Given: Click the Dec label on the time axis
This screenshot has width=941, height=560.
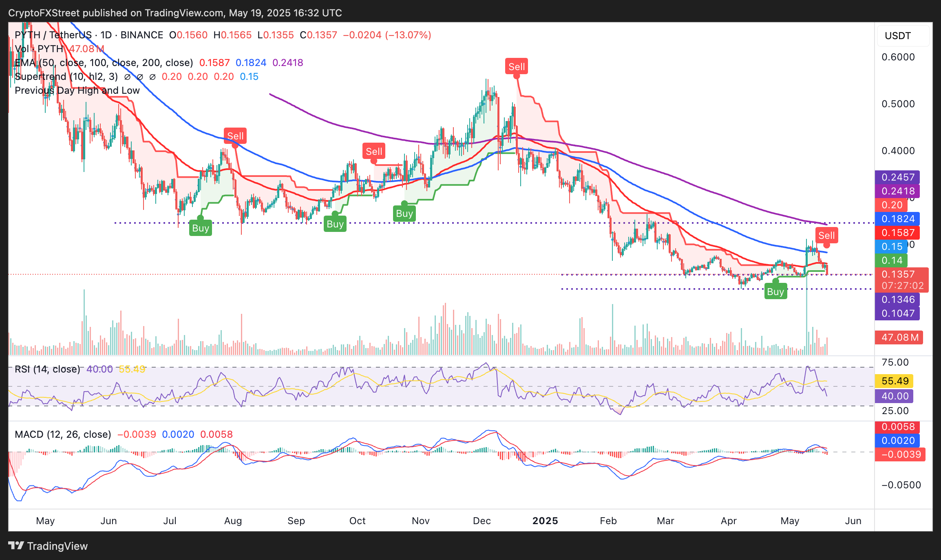Looking at the screenshot, I should tap(482, 521).
